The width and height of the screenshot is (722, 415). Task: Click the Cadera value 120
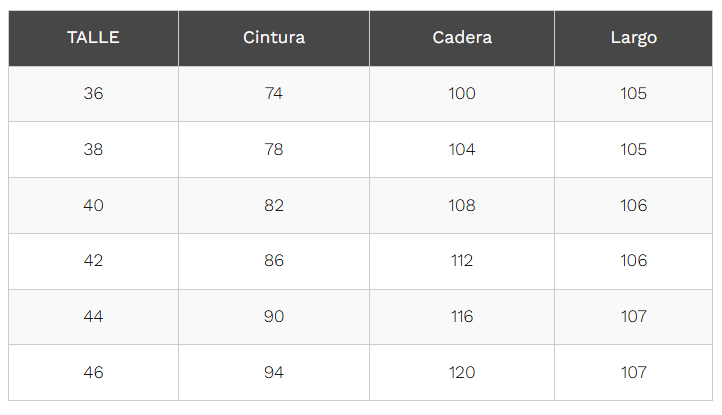click(462, 373)
